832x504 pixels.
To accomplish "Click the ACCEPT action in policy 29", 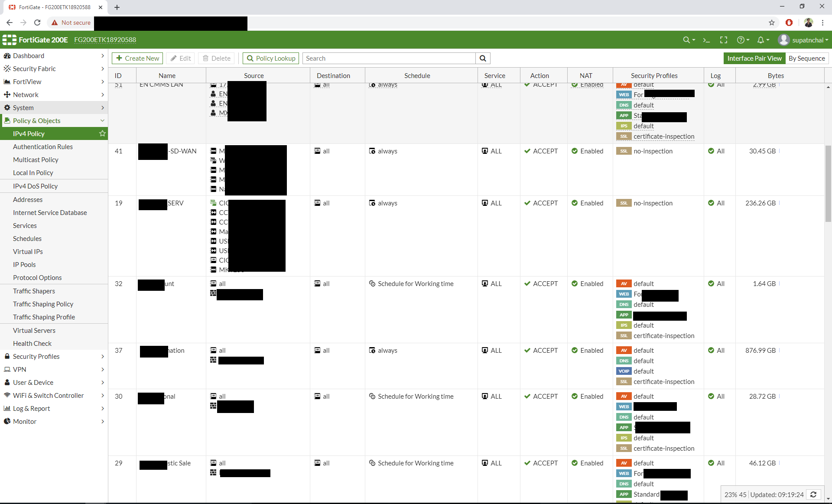I will click(541, 463).
